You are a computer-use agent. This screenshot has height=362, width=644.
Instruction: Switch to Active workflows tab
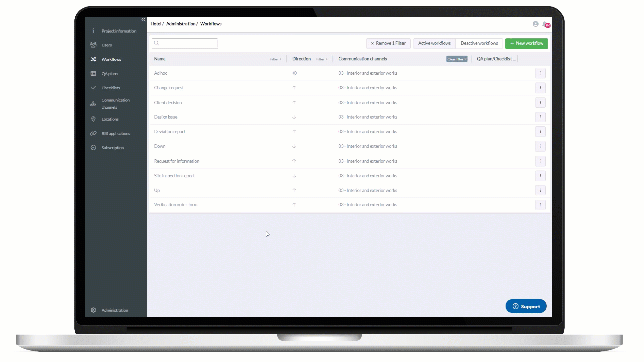click(434, 43)
